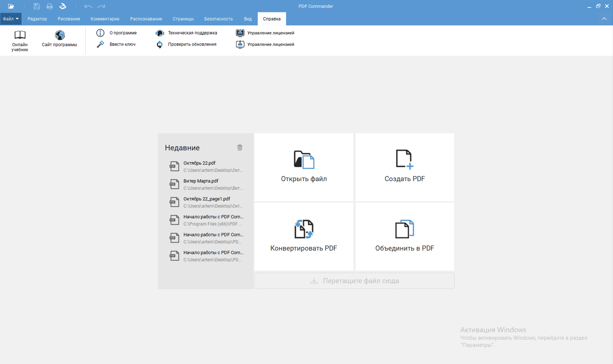Image resolution: width=613 pixels, height=364 pixels.
Task: Undo the last action with the arrow icon
Action: [88, 6]
